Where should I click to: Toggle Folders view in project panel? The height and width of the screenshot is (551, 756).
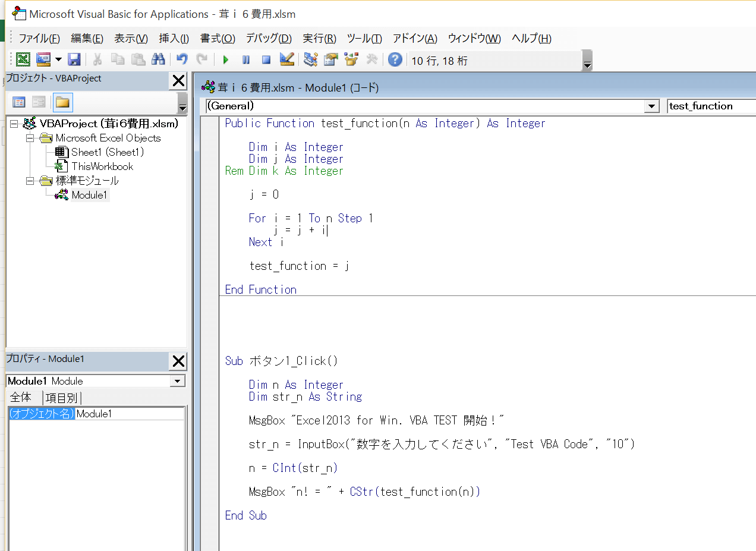62,102
